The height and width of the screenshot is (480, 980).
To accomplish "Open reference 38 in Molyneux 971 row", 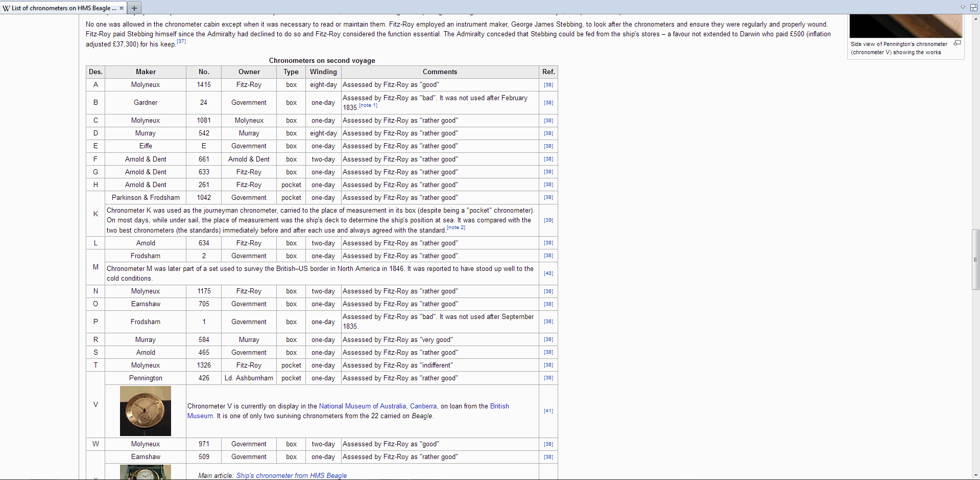I will (x=548, y=444).
